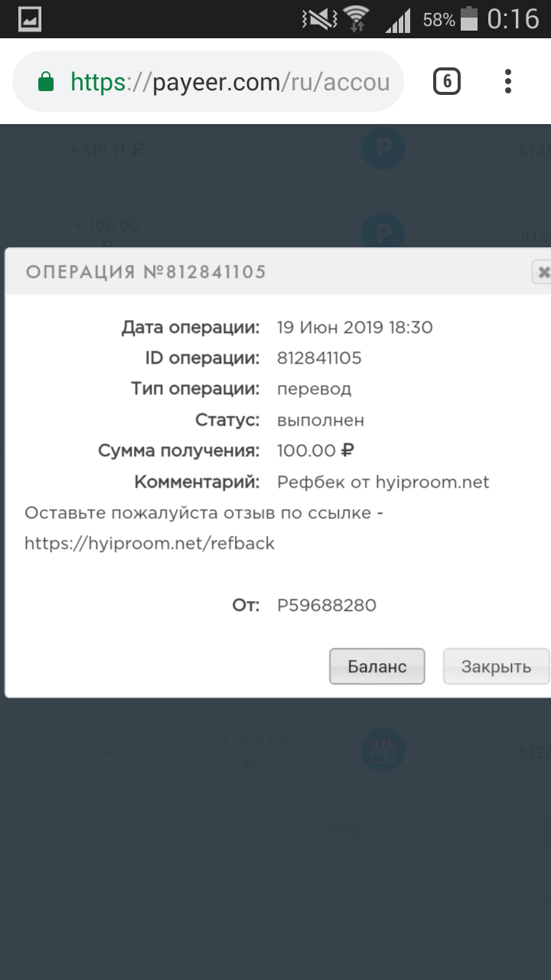Tap the operation ID value 812841105
Image resolution: width=551 pixels, height=980 pixels.
[319, 358]
